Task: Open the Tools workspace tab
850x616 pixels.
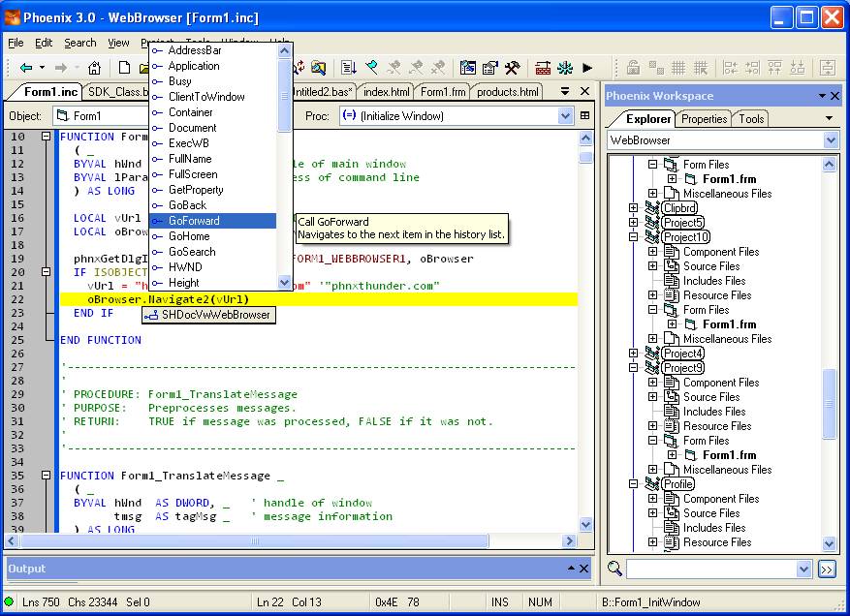Action: tap(751, 119)
